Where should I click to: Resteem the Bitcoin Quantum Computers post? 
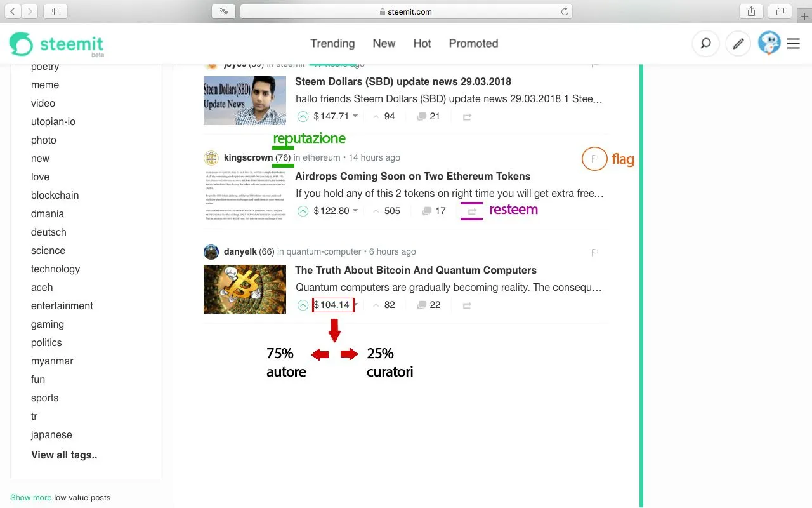468,305
